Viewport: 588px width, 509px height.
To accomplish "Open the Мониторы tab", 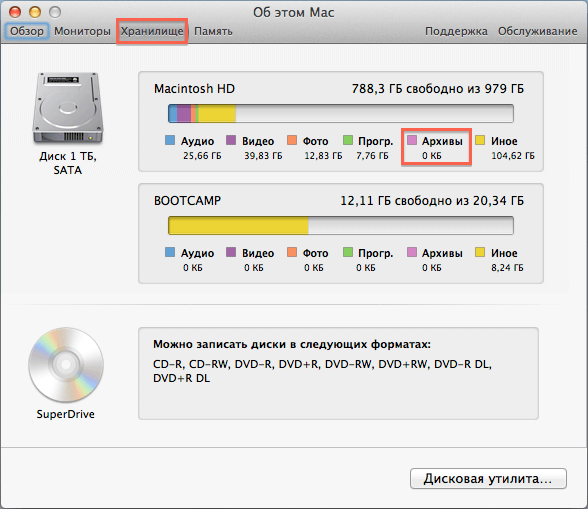I will pyautogui.click(x=82, y=31).
